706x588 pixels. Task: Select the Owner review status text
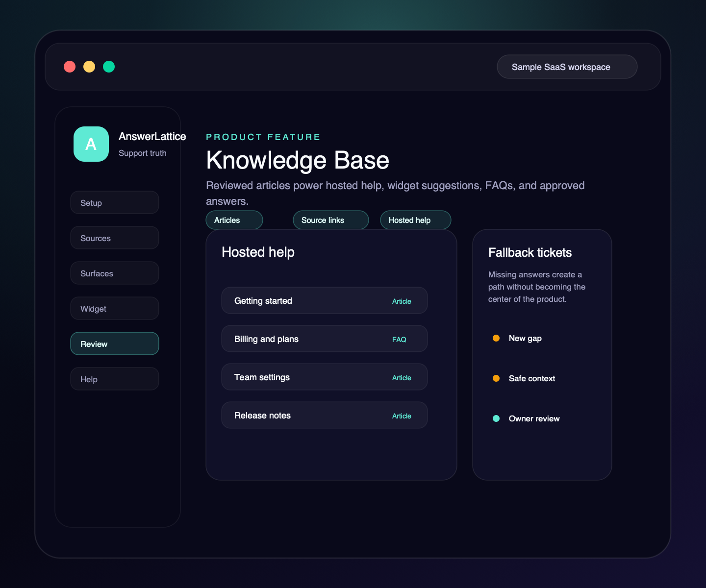[x=534, y=418]
